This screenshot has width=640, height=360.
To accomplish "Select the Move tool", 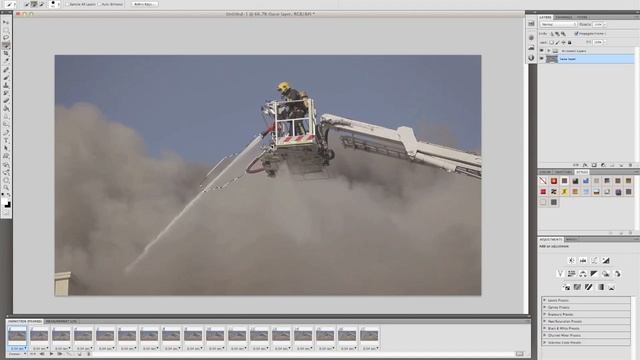I will pos(6,22).
